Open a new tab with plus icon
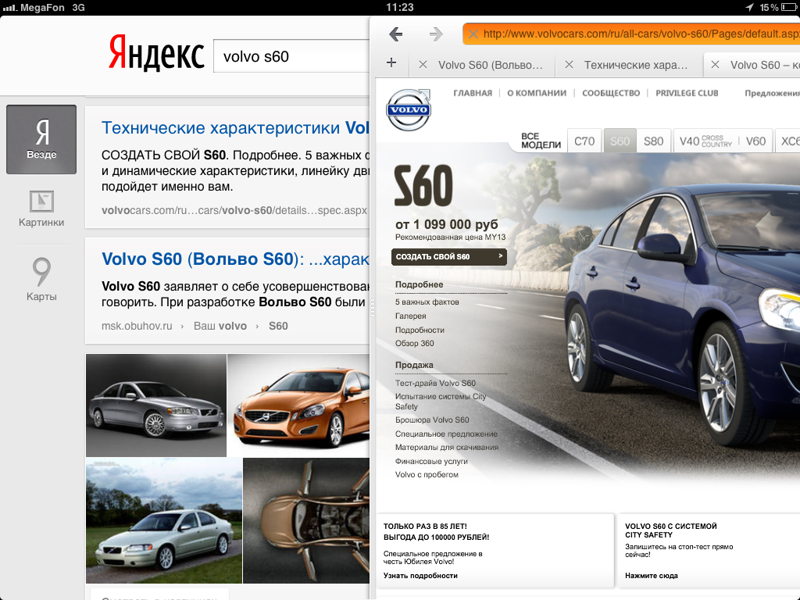Screen dimensions: 800x600 [391, 62]
